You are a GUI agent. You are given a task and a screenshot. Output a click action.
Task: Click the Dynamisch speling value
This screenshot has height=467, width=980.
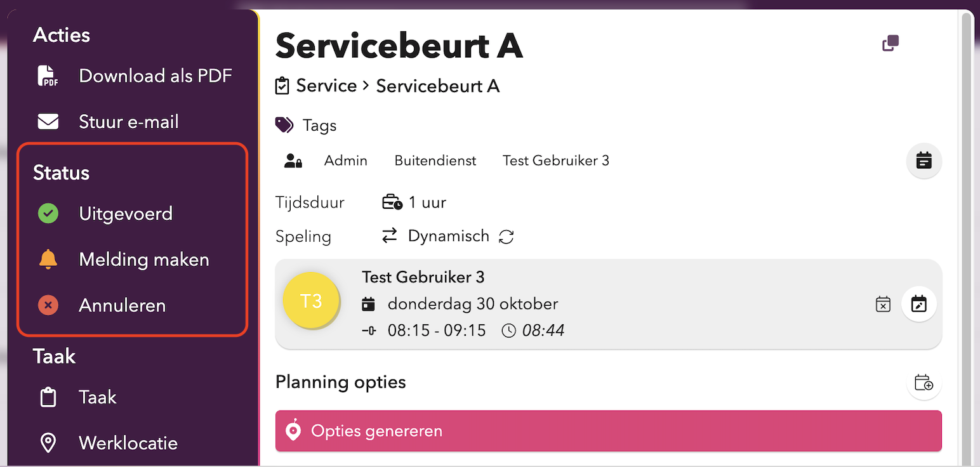tap(448, 237)
